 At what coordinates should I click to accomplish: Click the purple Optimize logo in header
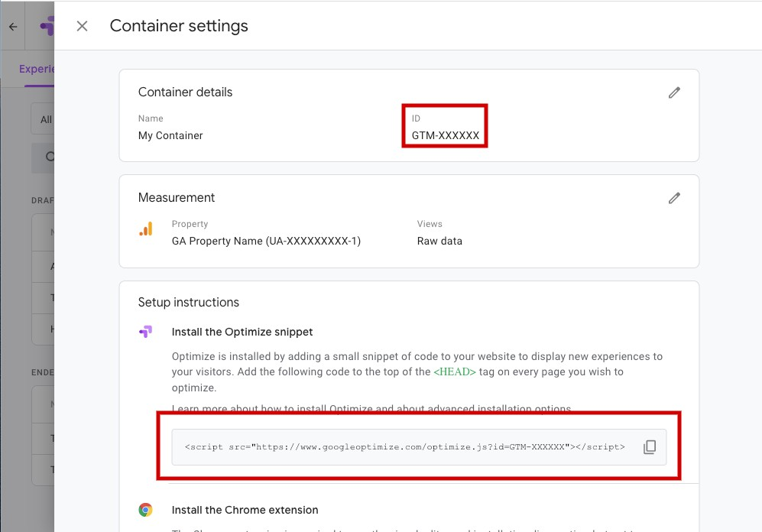click(x=47, y=26)
